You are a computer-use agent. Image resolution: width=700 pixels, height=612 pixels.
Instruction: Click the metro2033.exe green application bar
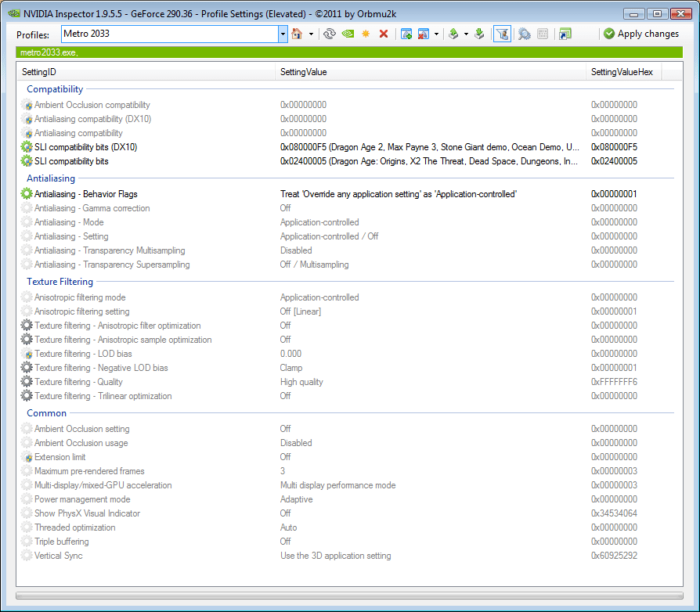click(x=349, y=52)
